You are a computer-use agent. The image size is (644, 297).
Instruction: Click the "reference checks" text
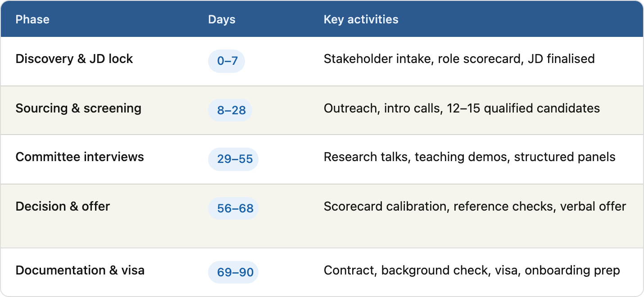click(503, 207)
